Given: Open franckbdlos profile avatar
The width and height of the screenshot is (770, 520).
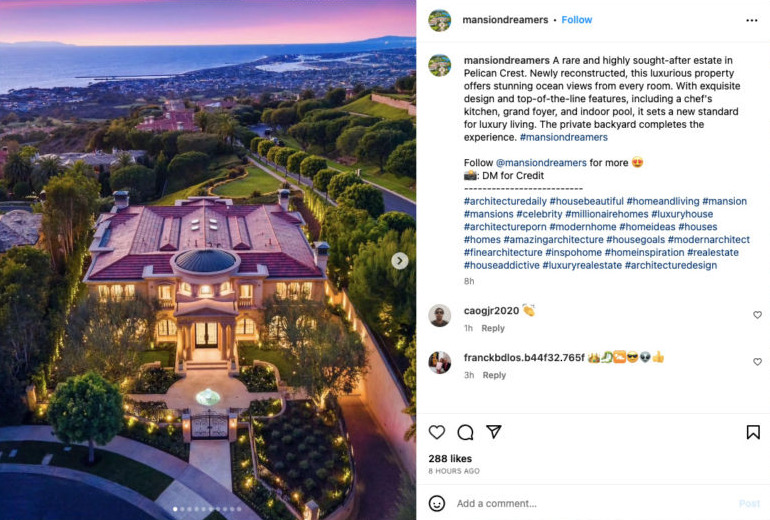Looking at the screenshot, I should [440, 362].
